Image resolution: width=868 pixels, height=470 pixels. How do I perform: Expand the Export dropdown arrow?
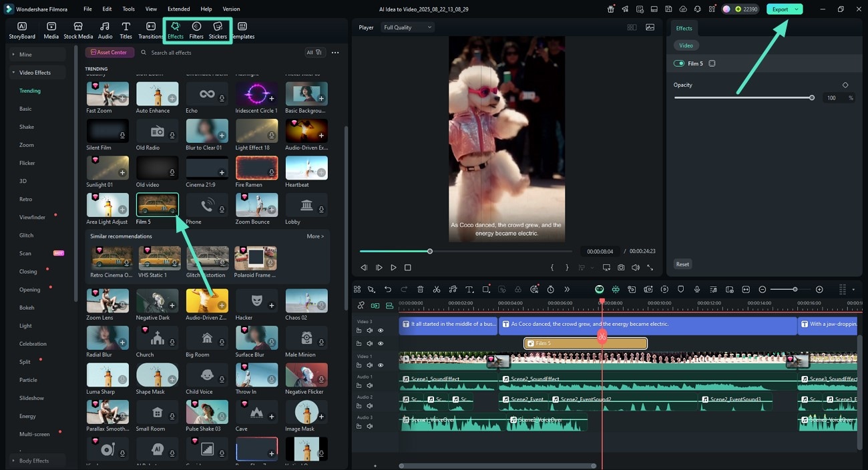pyautogui.click(x=797, y=9)
